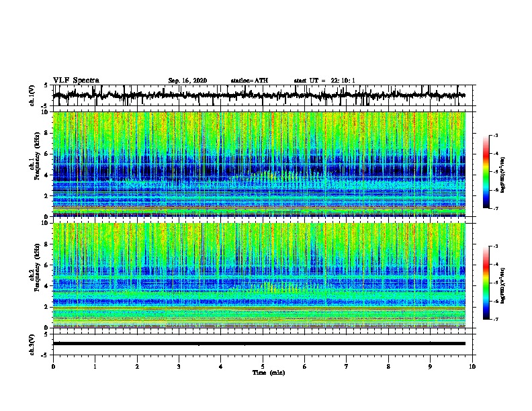Click the ch.2 frequency tick label "8"
Image resolution: width=532 pixels, height=411 pixels.
point(46,244)
